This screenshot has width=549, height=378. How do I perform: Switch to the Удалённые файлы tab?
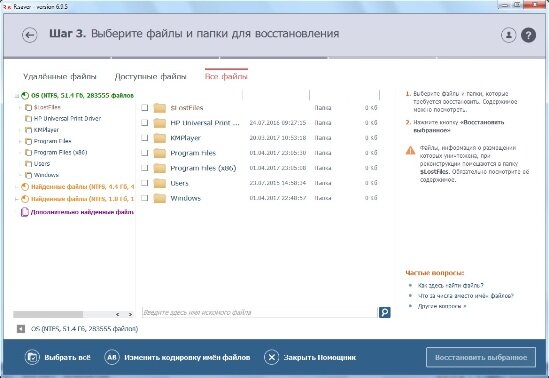(60, 76)
